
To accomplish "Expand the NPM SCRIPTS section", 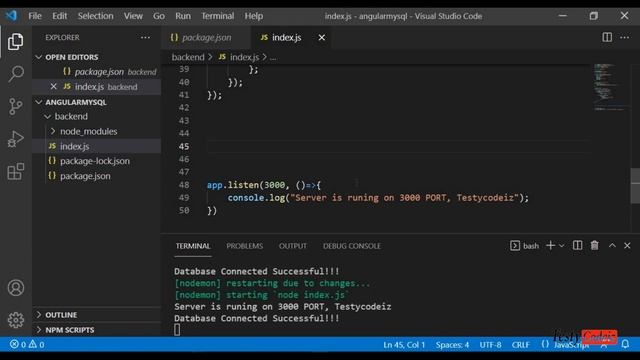I will pos(96,329).
